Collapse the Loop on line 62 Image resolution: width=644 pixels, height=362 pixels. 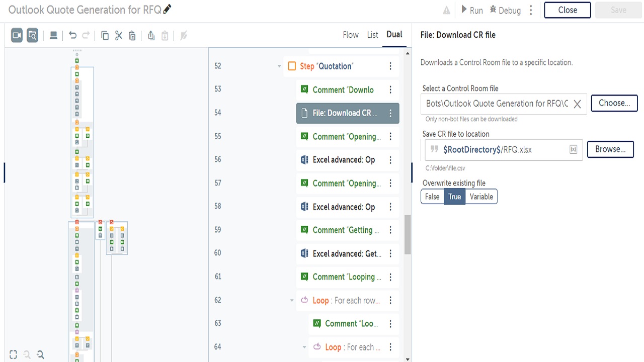coord(292,301)
